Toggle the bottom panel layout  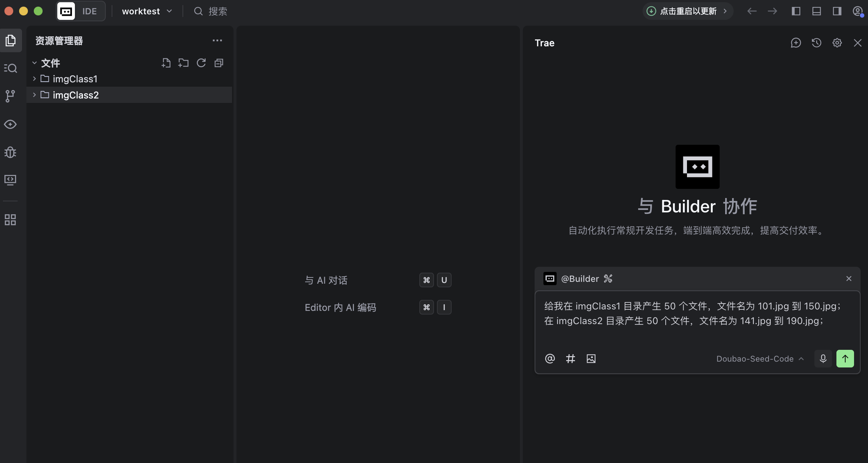(x=816, y=11)
